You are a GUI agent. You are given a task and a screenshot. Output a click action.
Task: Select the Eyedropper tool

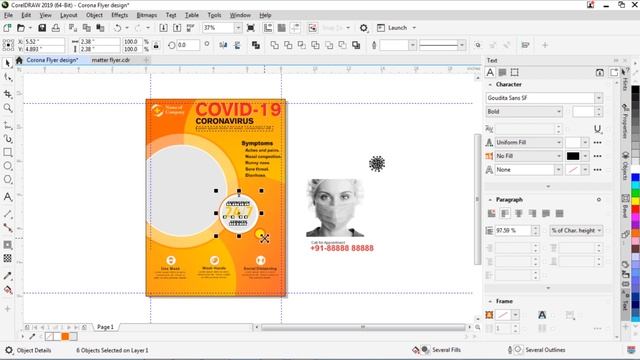coord(7,276)
